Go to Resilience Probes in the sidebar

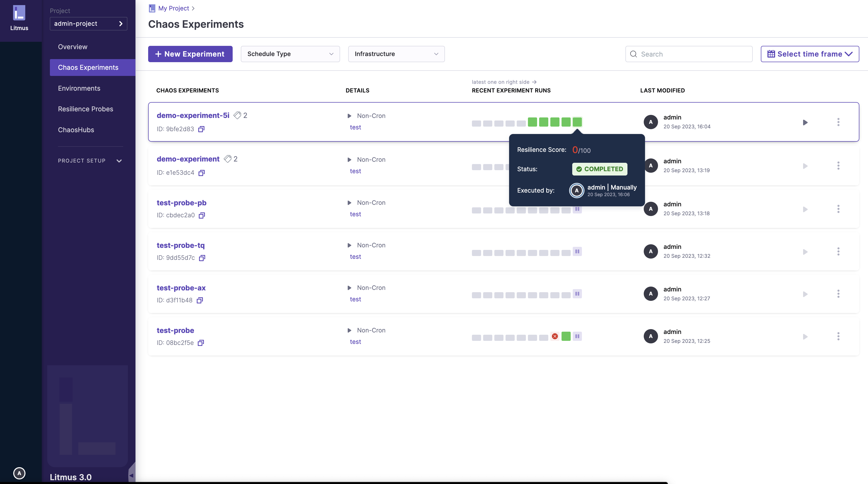(86, 109)
